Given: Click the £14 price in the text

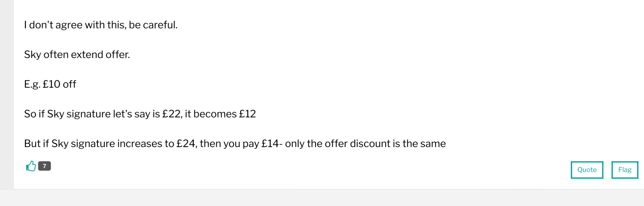Looking at the screenshot, I should [x=270, y=144].
